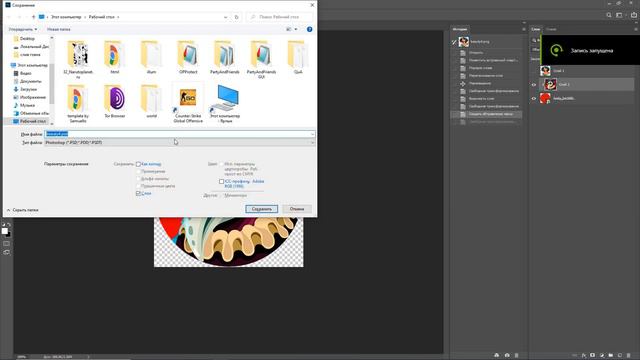Enable the Как копию checkbox
This screenshot has height=360, width=640.
[138, 164]
